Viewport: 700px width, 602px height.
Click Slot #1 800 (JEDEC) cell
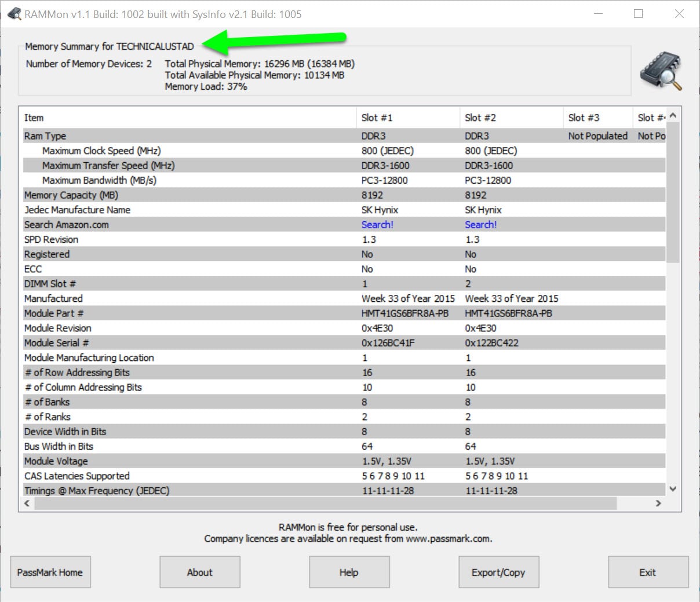[388, 151]
